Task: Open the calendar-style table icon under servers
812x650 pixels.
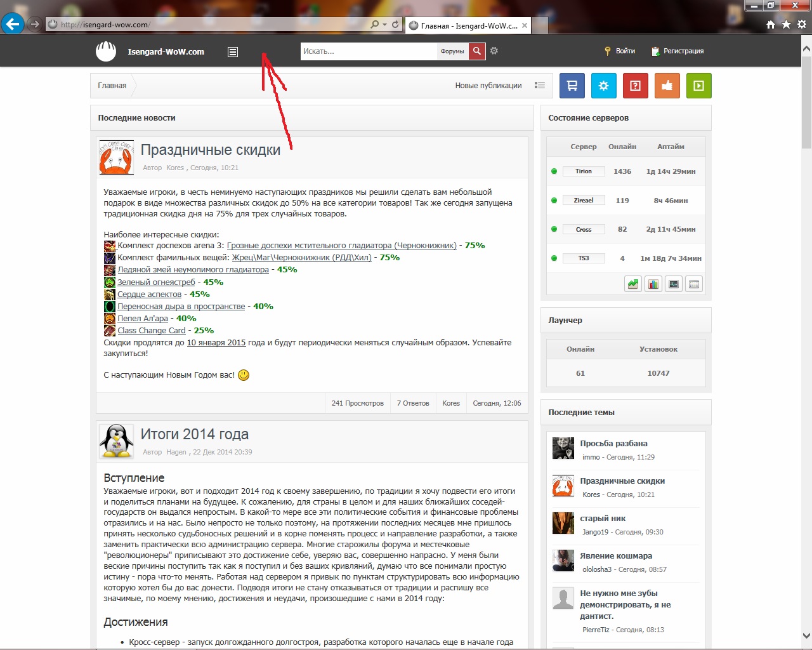Action: (694, 284)
